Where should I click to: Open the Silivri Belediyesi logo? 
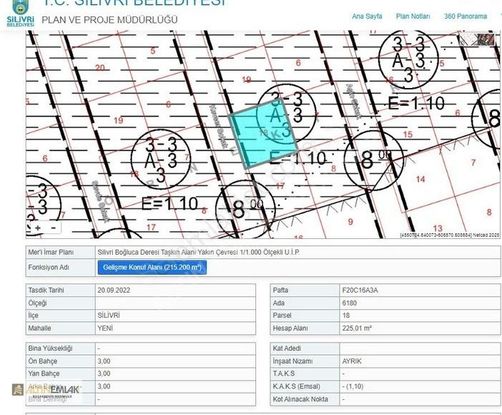(x=20, y=14)
